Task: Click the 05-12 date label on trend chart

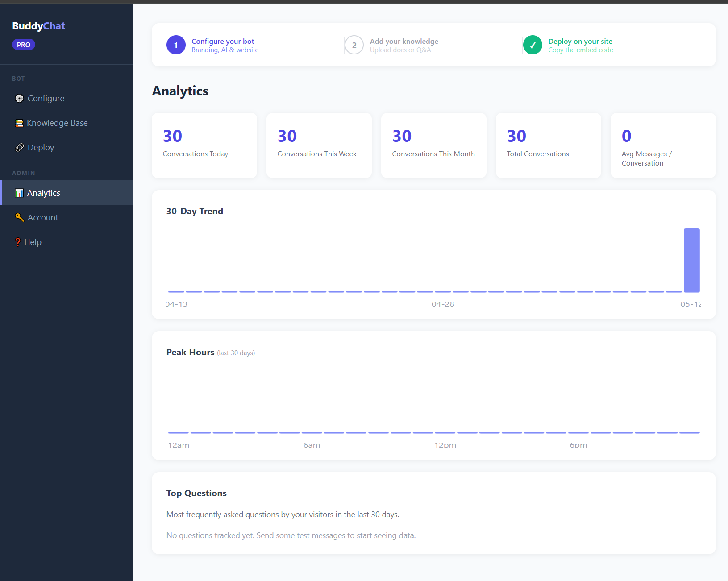Action: [x=691, y=304]
